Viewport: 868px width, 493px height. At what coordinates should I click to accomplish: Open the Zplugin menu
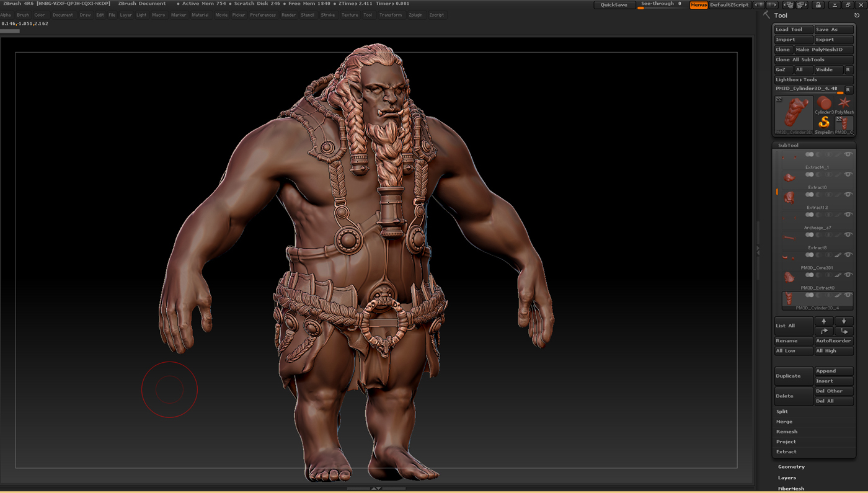[x=415, y=15]
